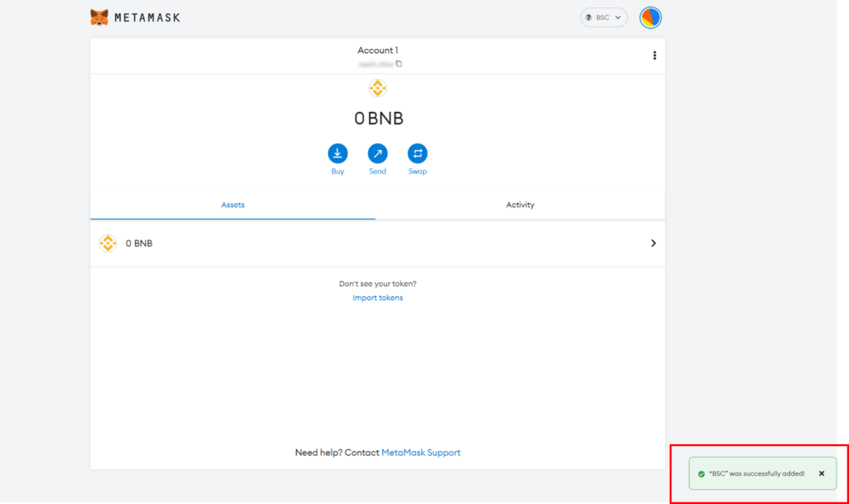Switch to the Activity tab
The image size is (849, 504).
pyautogui.click(x=520, y=206)
